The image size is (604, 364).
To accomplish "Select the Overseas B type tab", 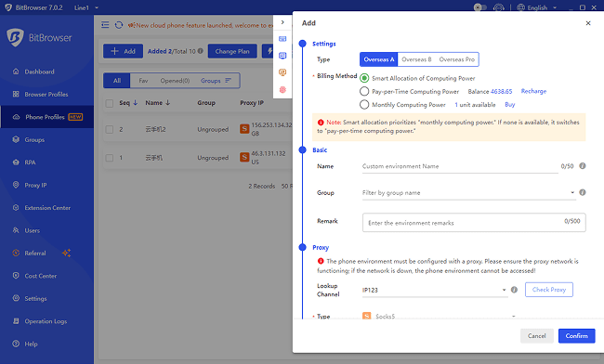I will (x=416, y=59).
